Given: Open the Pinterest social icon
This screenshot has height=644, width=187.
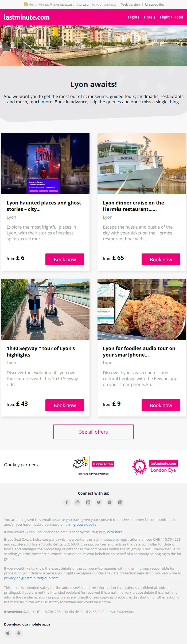Looking at the screenshot, I should coord(110,502).
